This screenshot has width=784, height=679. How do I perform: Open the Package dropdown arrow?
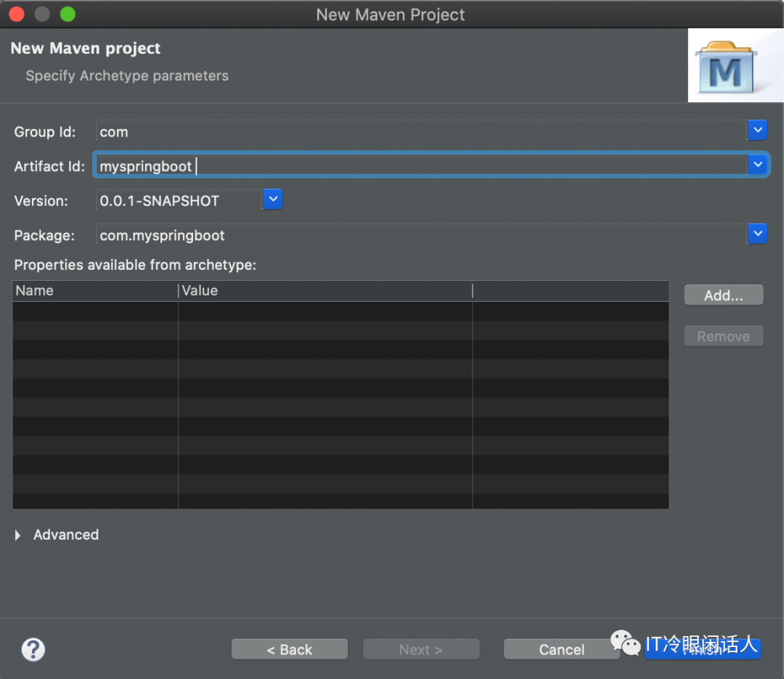(757, 234)
